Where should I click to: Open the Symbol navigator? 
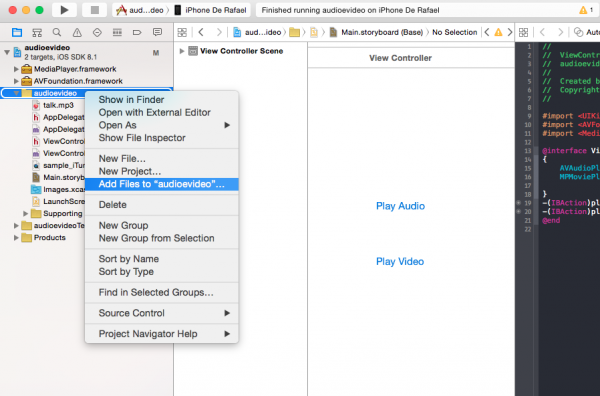click(x=37, y=33)
